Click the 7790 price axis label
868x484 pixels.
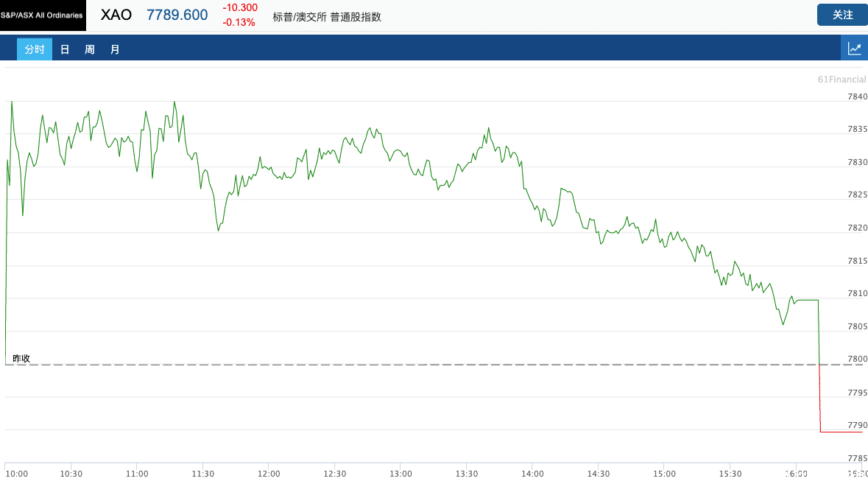point(858,425)
